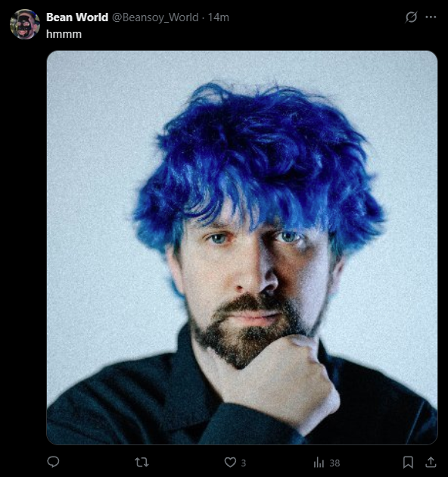Image resolution: width=448 pixels, height=477 pixels.
Task: Click the hmmm tweet text
Action: [64, 34]
